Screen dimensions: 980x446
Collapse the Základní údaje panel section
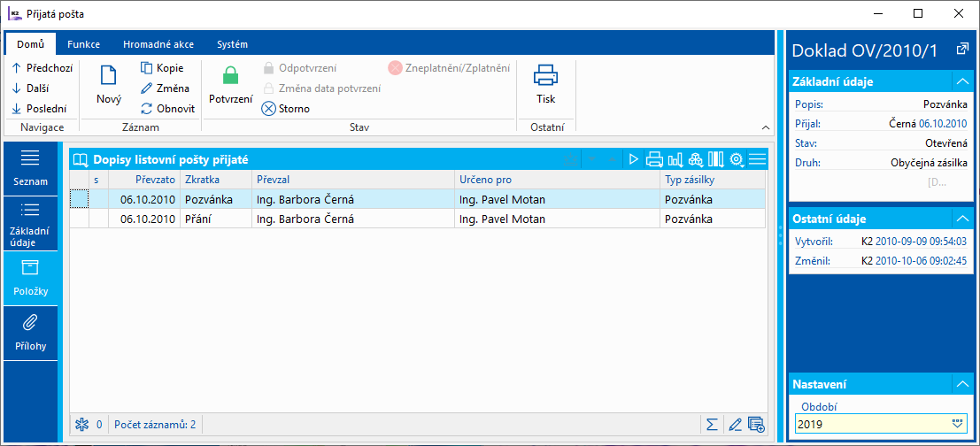(961, 81)
